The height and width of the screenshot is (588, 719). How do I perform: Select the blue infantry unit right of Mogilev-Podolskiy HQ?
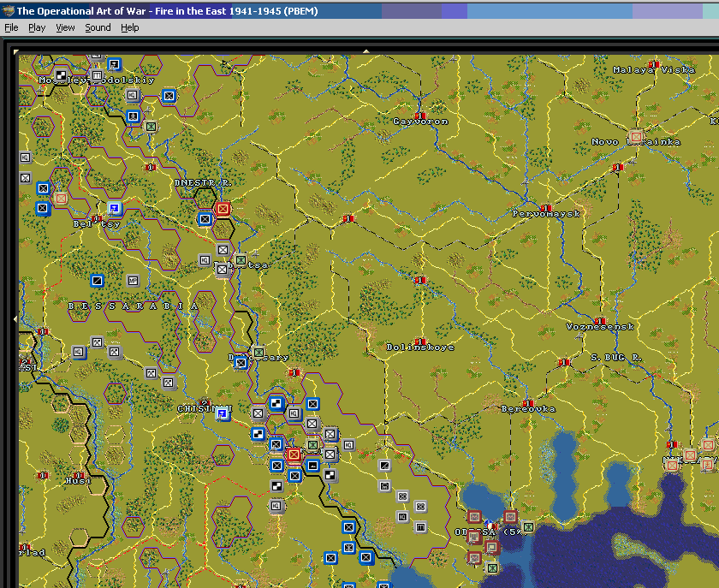[x=169, y=96]
